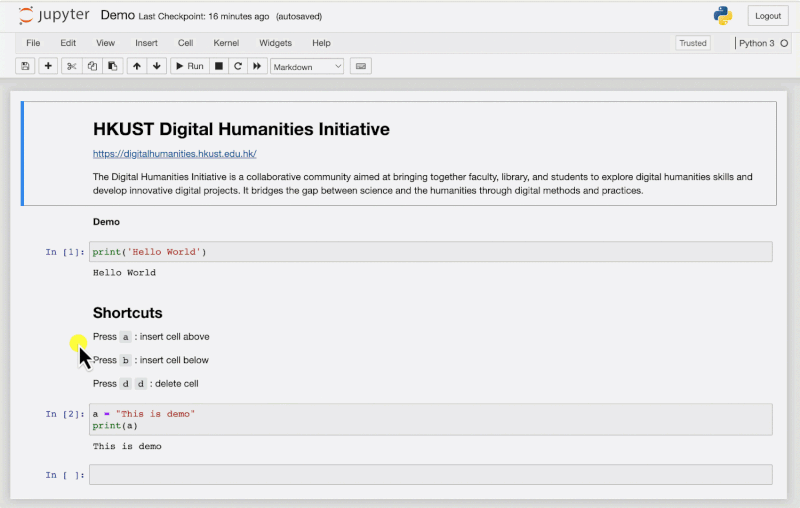
Task: Open the cell type Markdown dropdown
Action: (x=307, y=67)
